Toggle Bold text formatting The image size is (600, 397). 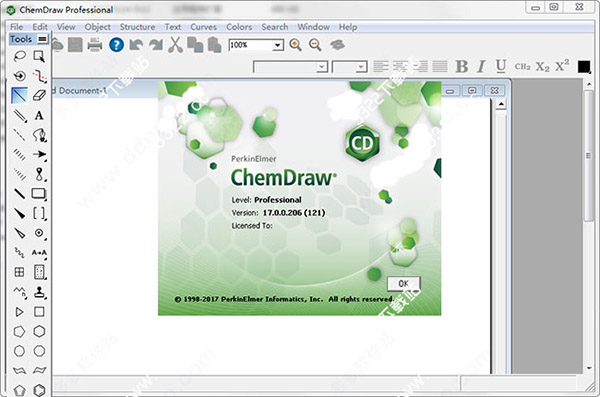click(x=462, y=67)
